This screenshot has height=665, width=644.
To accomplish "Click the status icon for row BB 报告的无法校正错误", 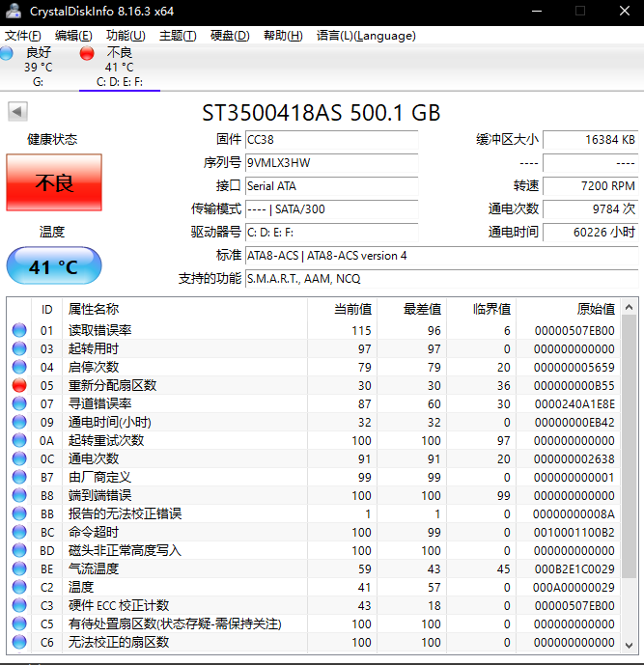I will pos(19,513).
